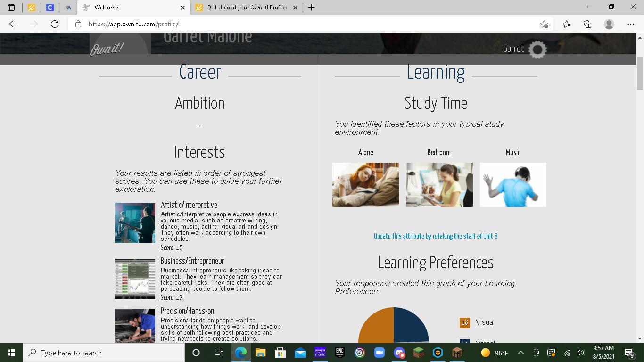644x362 pixels.
Task: Add this page to favorites star icon
Action: pyautogui.click(x=544, y=24)
